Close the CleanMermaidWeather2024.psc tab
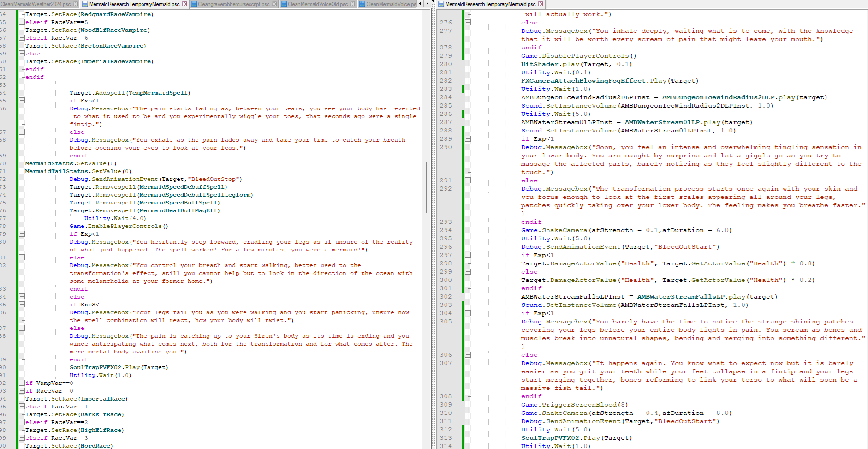 click(76, 4)
